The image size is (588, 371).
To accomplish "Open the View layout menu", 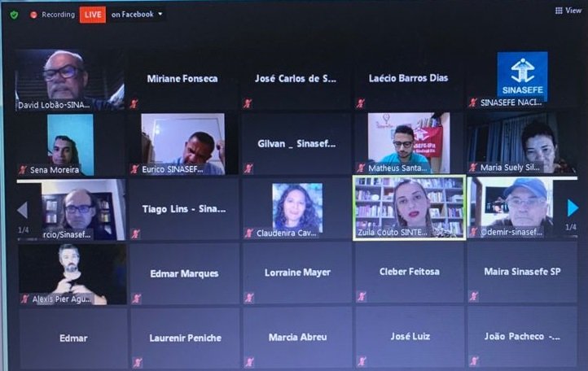I will pos(569,11).
